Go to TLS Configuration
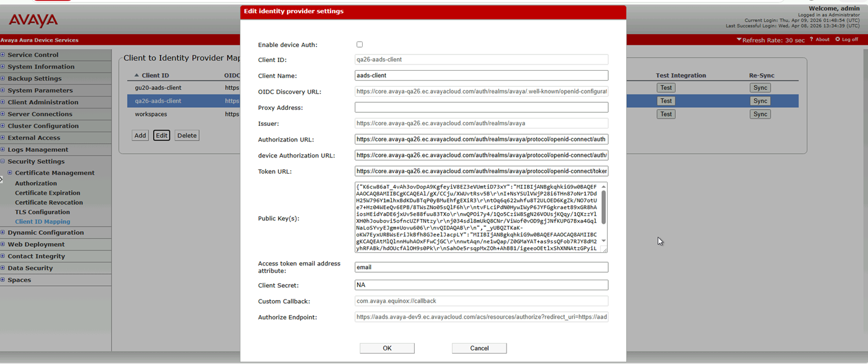This screenshot has width=868, height=364. pyautogui.click(x=42, y=212)
